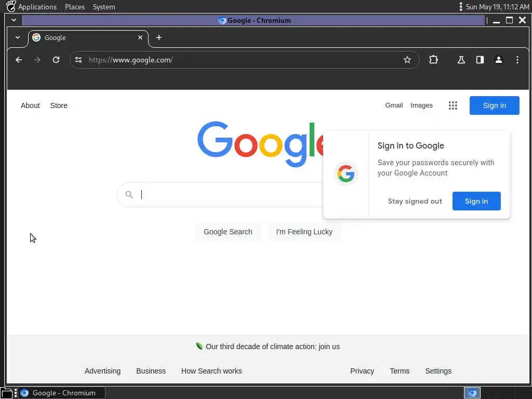Click Sign in button at top right
Viewport: 532px width, 399px height.
click(x=495, y=105)
